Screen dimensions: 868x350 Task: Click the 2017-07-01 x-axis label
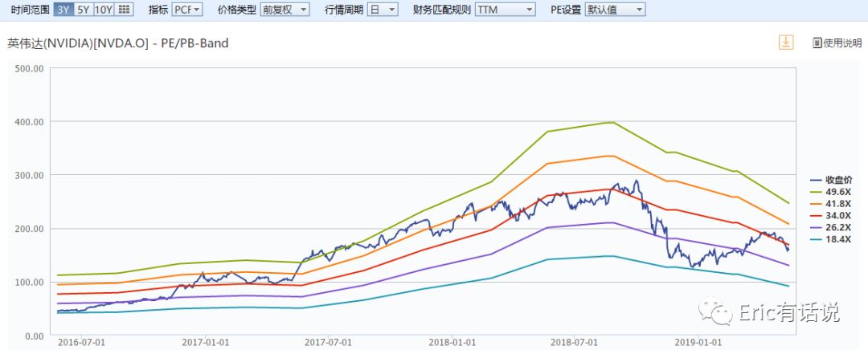327,343
